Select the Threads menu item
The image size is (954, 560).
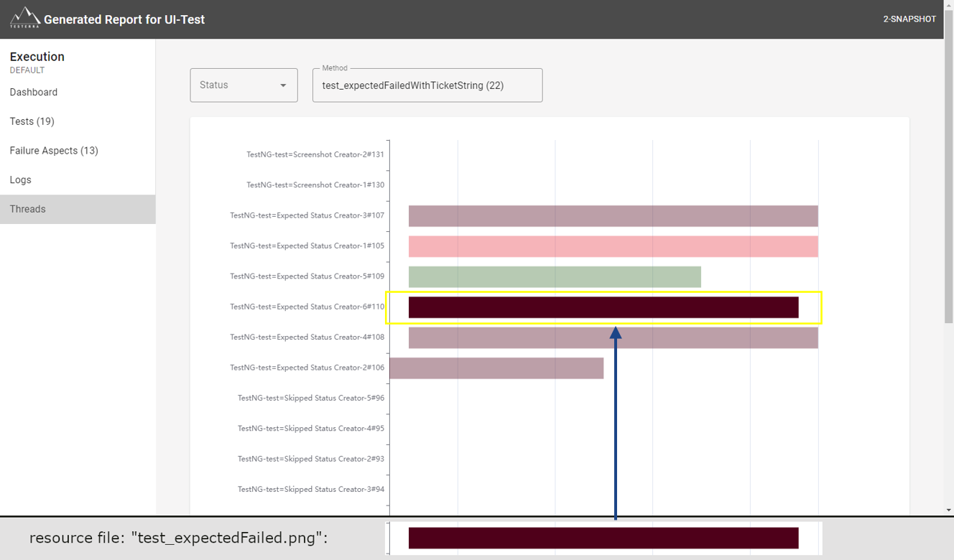(78, 209)
